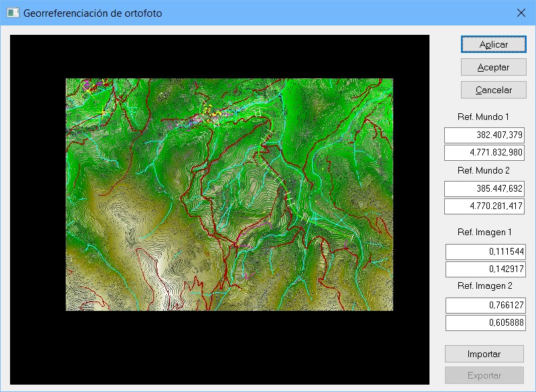
Task: Select the 0,111544 image reference field
Action: (x=486, y=252)
